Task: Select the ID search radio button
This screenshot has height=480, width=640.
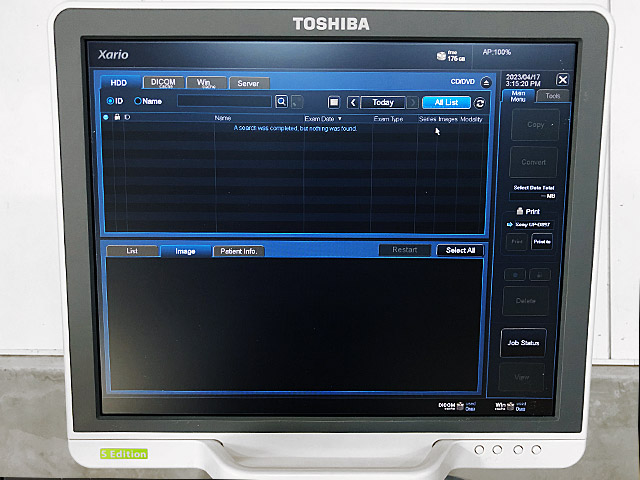Action: (110, 101)
